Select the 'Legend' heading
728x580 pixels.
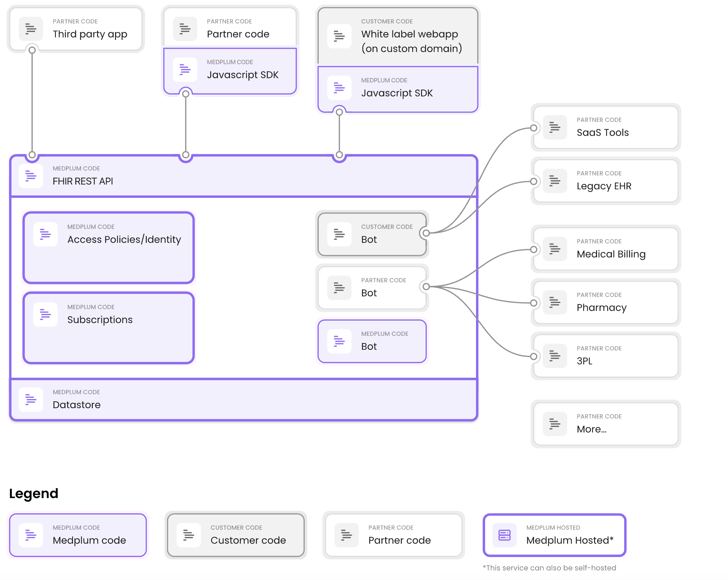pyautogui.click(x=34, y=494)
